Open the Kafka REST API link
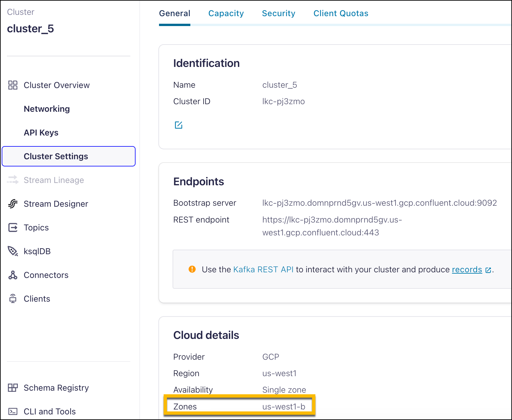The image size is (512, 420). [263, 270]
